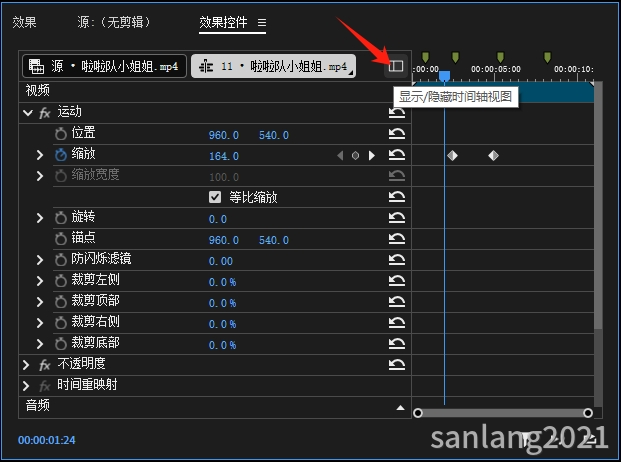The width and height of the screenshot is (621, 462).
Task: Expand the 裁剪顶部 property
Action: pos(40,302)
